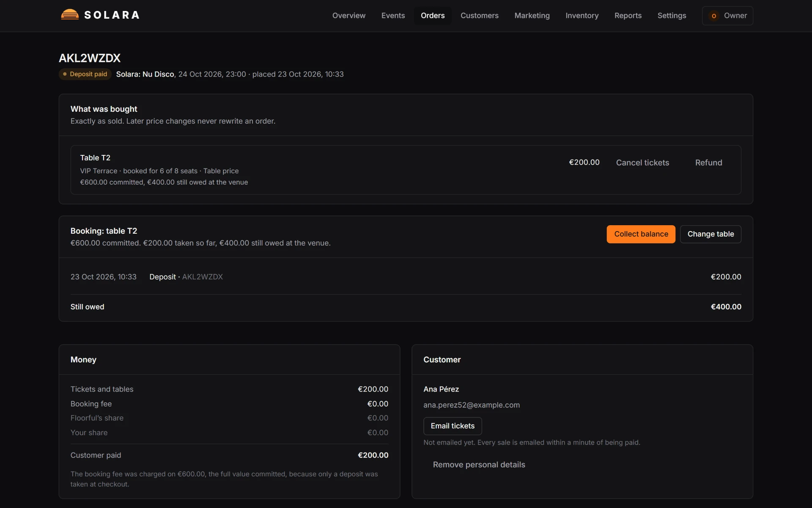
Task: Click the Table T2 item title
Action: pyautogui.click(x=95, y=158)
